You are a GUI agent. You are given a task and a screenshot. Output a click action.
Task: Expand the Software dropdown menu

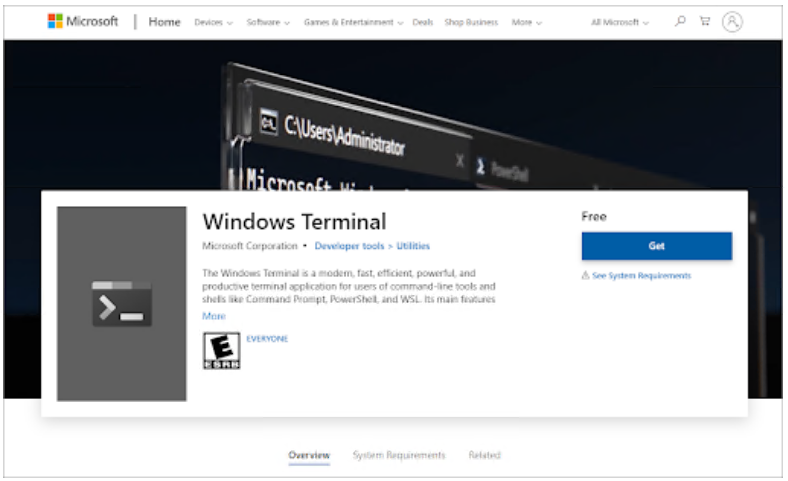point(268,22)
